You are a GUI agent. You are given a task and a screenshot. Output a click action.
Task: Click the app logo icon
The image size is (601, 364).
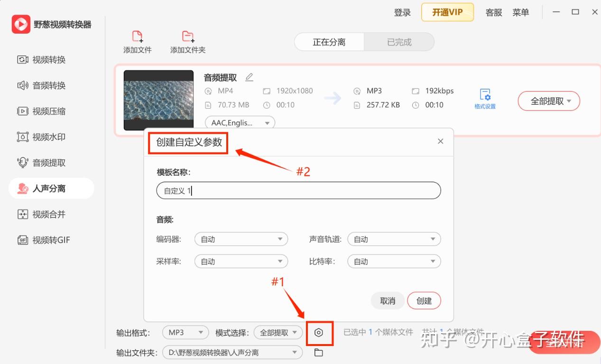21,24
